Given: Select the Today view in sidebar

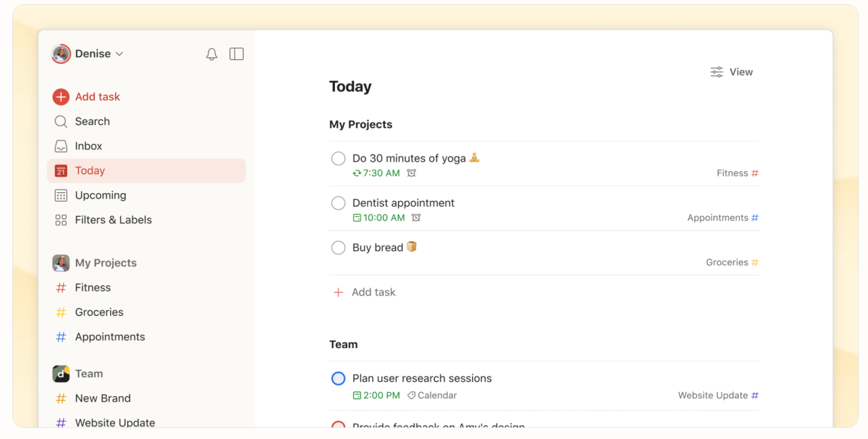Looking at the screenshot, I should coord(147,171).
